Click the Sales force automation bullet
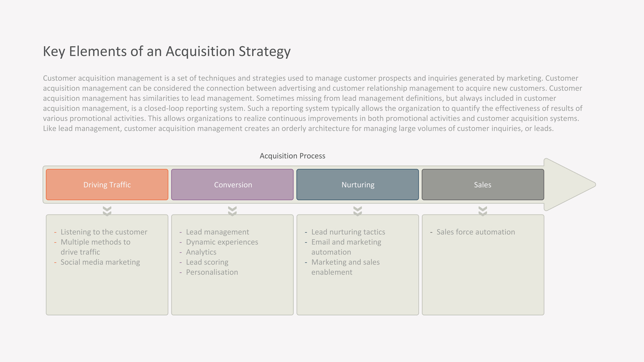 [x=476, y=232]
